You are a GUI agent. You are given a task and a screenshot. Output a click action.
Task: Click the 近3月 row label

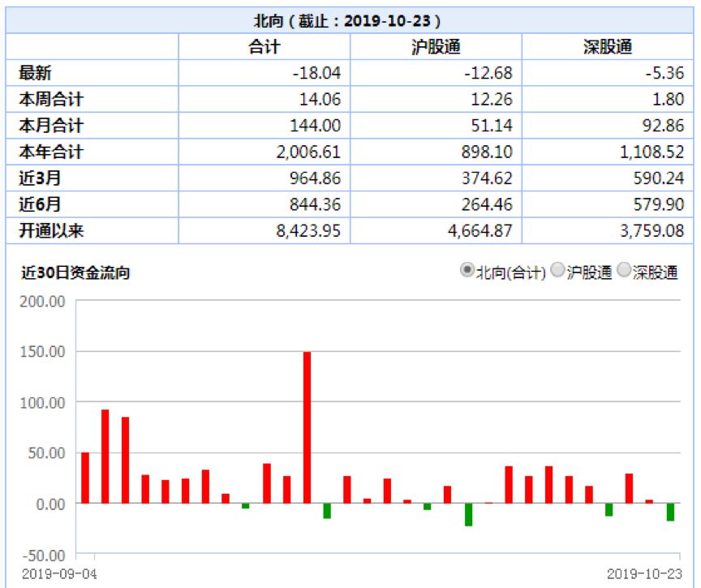coord(39,178)
